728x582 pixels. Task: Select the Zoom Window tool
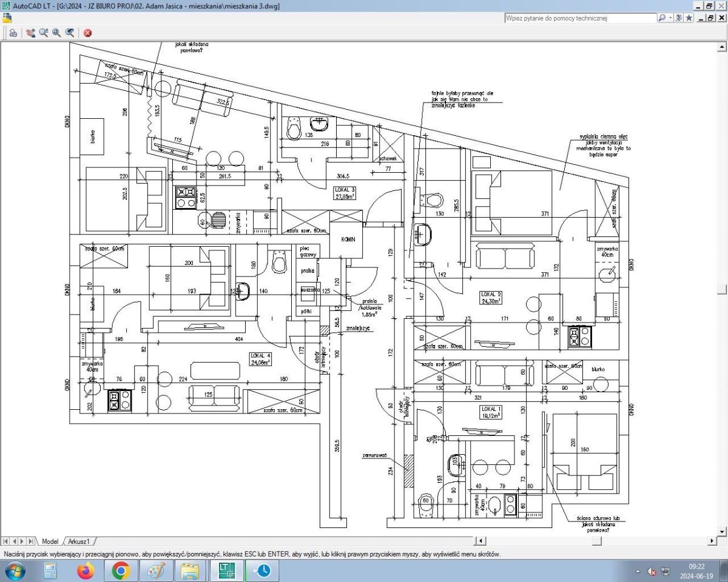tap(56, 33)
